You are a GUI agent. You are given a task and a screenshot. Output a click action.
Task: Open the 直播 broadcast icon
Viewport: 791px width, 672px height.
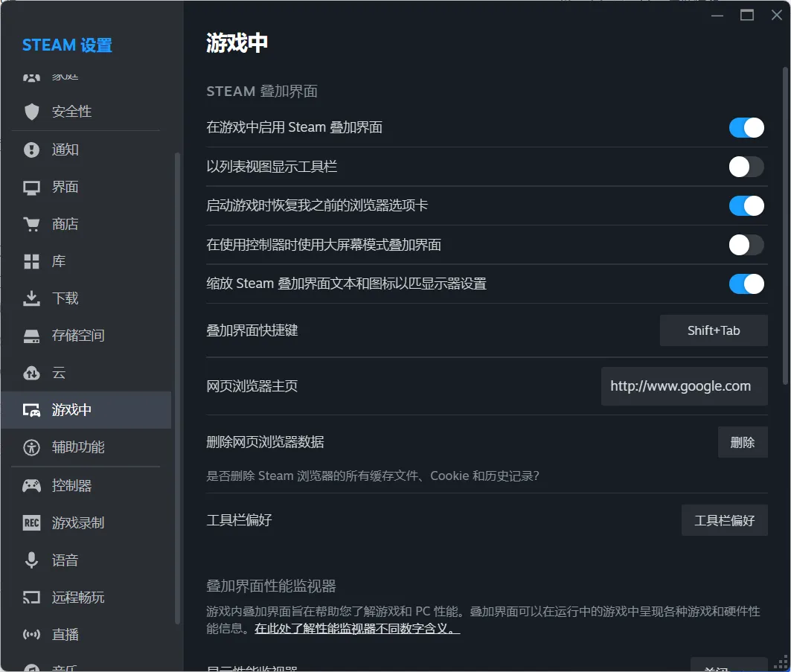click(31, 634)
